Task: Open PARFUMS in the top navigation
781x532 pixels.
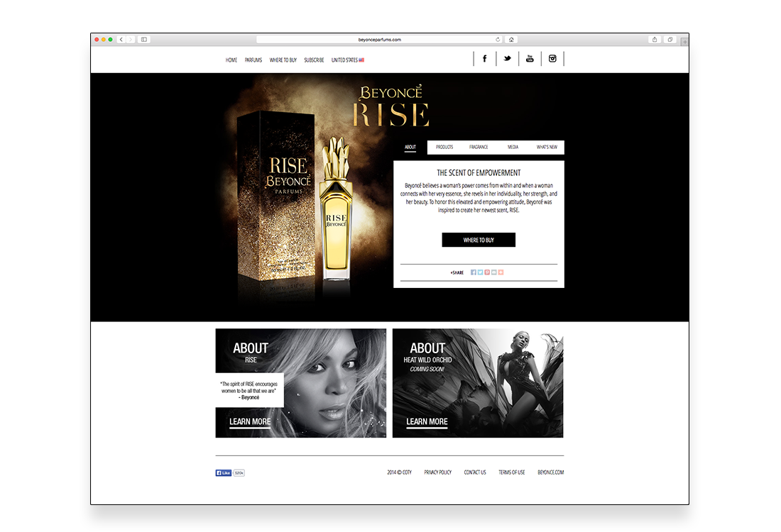Action: 253,60
